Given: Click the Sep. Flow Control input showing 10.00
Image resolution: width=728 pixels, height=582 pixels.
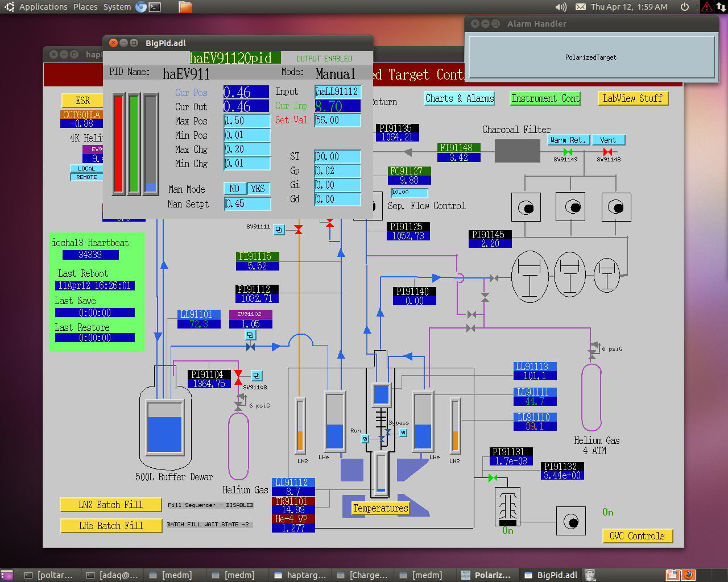Looking at the screenshot, I should point(409,192).
